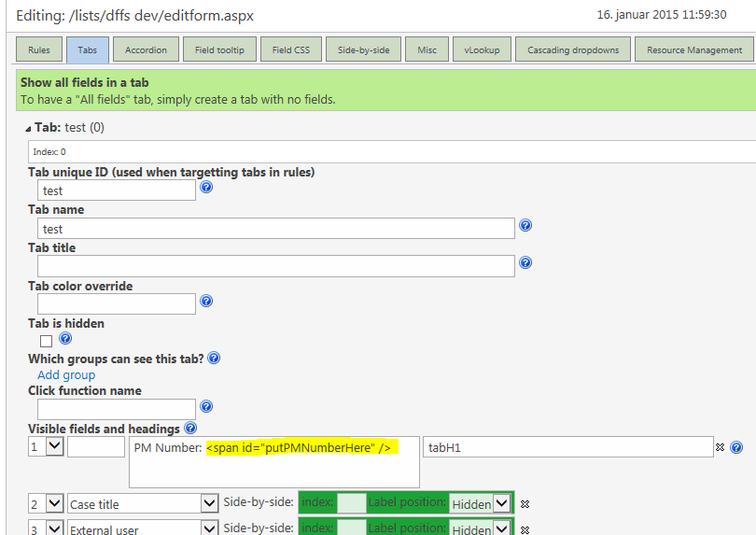The image size is (756, 535).
Task: Open help for Which groups can see this tab
Action: tap(214, 358)
